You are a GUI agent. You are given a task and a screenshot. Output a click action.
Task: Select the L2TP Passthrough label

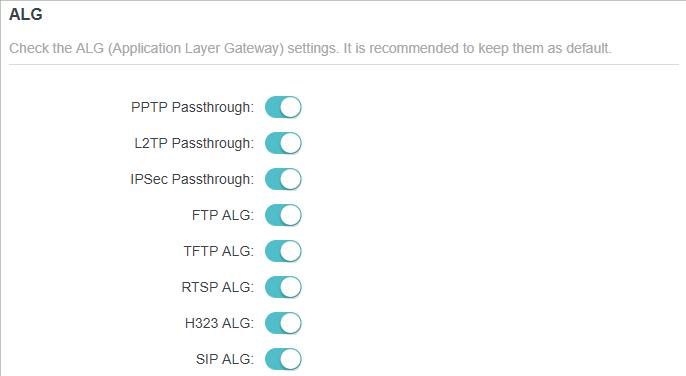(x=194, y=143)
